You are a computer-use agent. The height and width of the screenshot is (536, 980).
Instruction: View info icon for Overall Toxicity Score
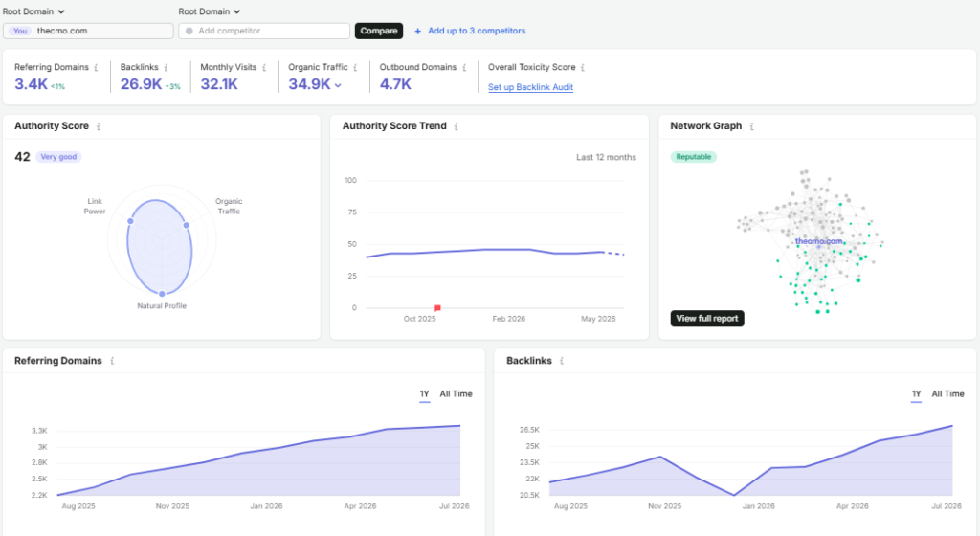click(x=583, y=67)
